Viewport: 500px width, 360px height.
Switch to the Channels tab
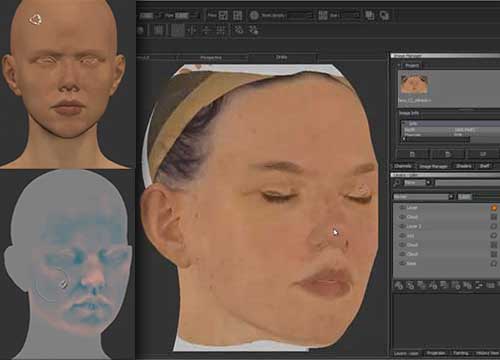click(x=403, y=166)
